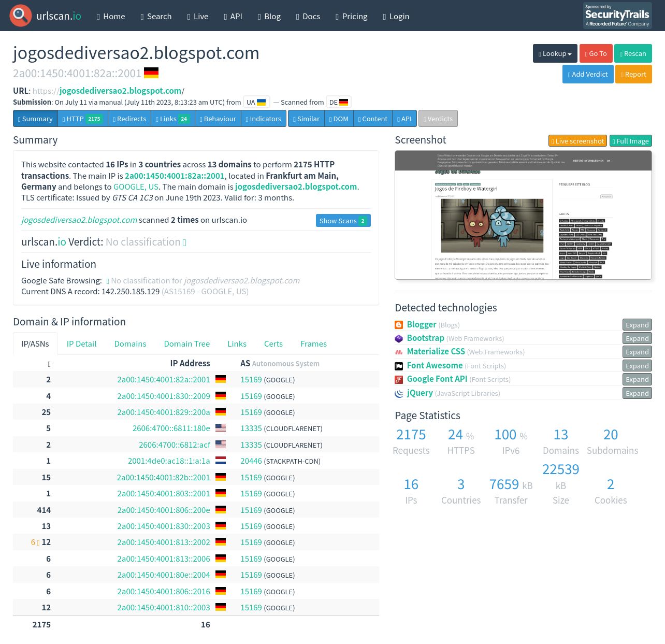Open the Full Image button

click(x=631, y=141)
